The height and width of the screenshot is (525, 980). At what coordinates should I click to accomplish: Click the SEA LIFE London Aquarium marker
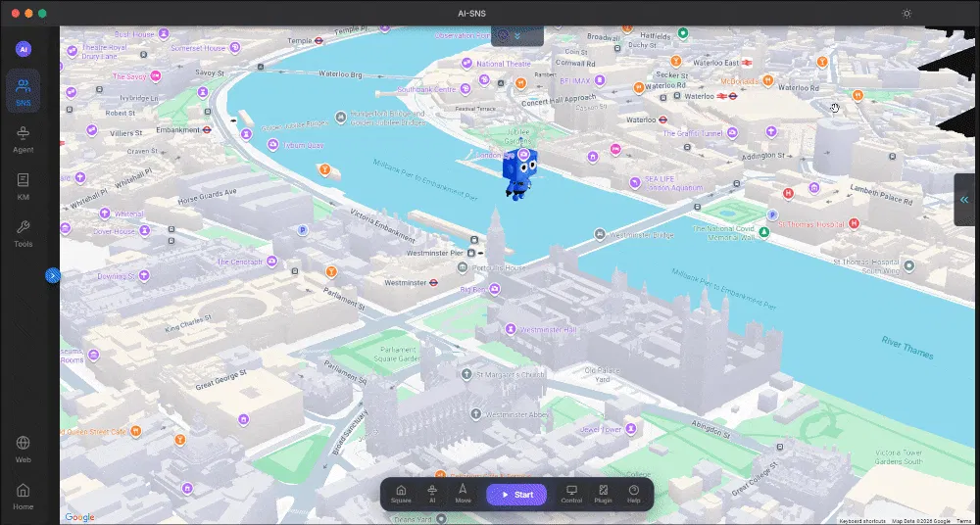coord(635,182)
